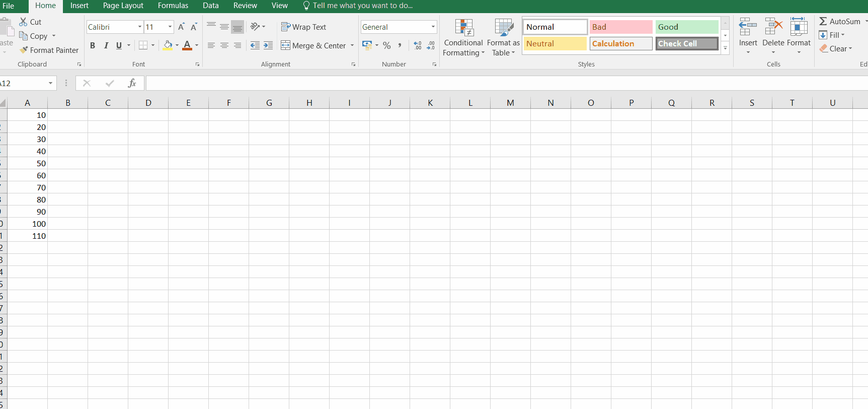The height and width of the screenshot is (409, 868).
Task: Align text right
Action: (238, 45)
